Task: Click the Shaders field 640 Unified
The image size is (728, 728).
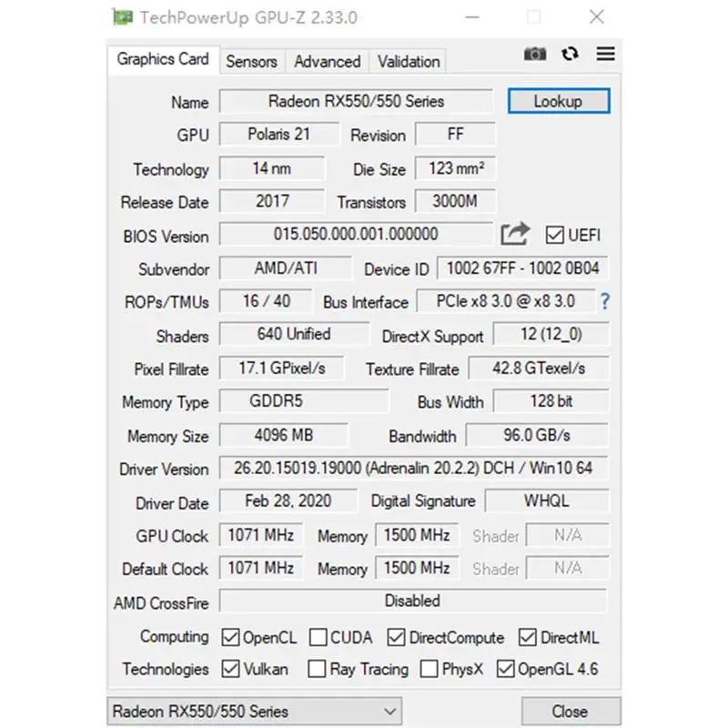Action: (294, 334)
